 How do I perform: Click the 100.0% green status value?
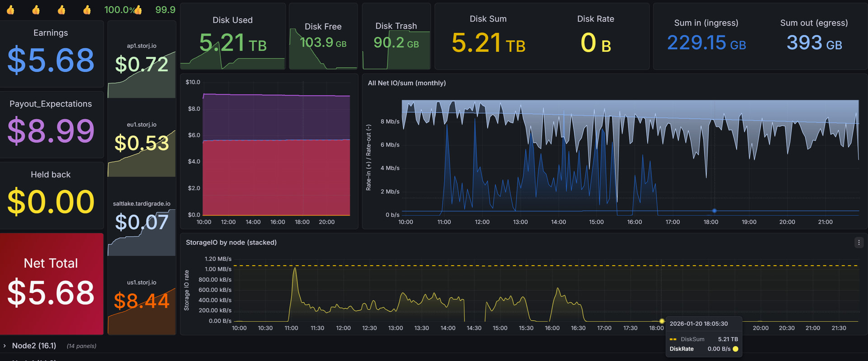[x=118, y=10]
